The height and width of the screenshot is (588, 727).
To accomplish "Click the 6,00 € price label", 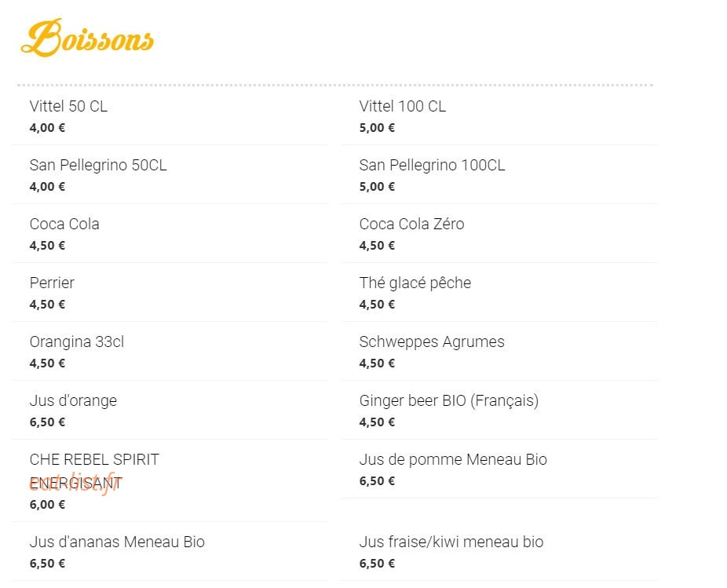I will pos(47,505).
